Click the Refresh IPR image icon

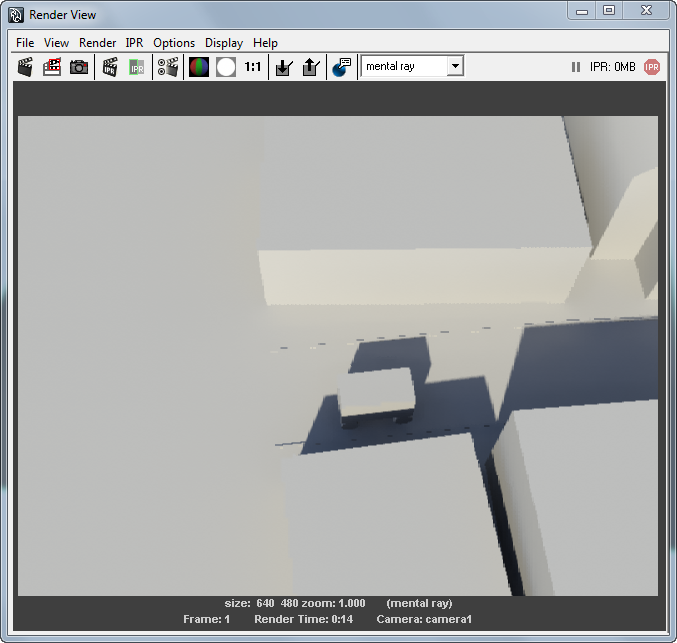point(137,67)
